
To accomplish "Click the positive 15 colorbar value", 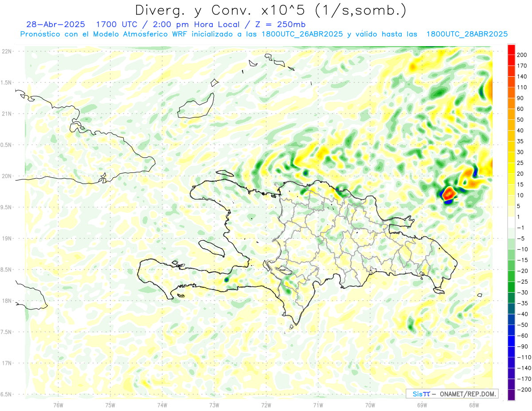I will 520,184.
